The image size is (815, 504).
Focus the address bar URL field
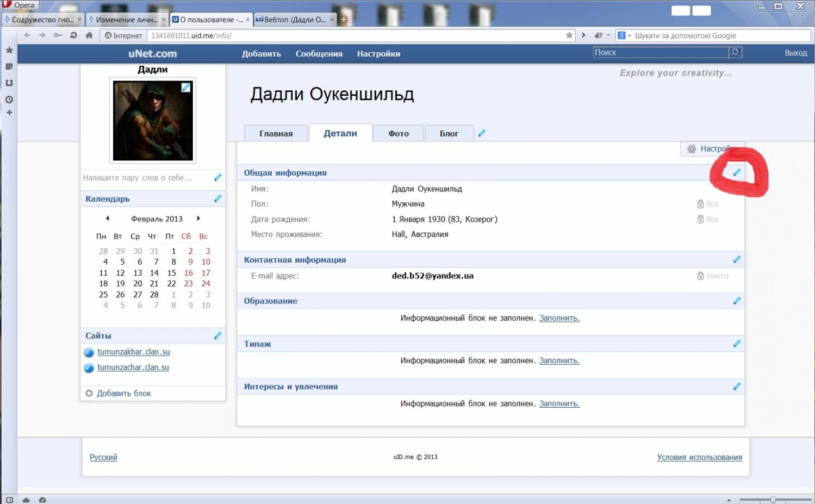coord(356,35)
